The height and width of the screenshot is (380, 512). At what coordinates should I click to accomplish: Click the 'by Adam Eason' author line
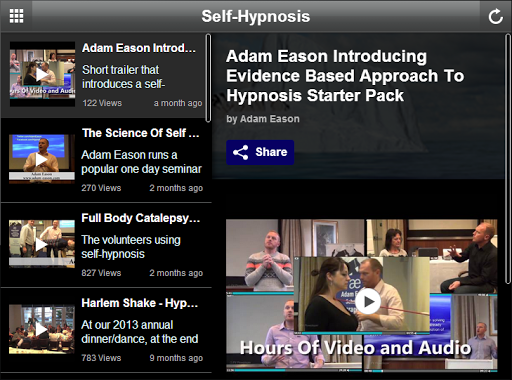263,119
